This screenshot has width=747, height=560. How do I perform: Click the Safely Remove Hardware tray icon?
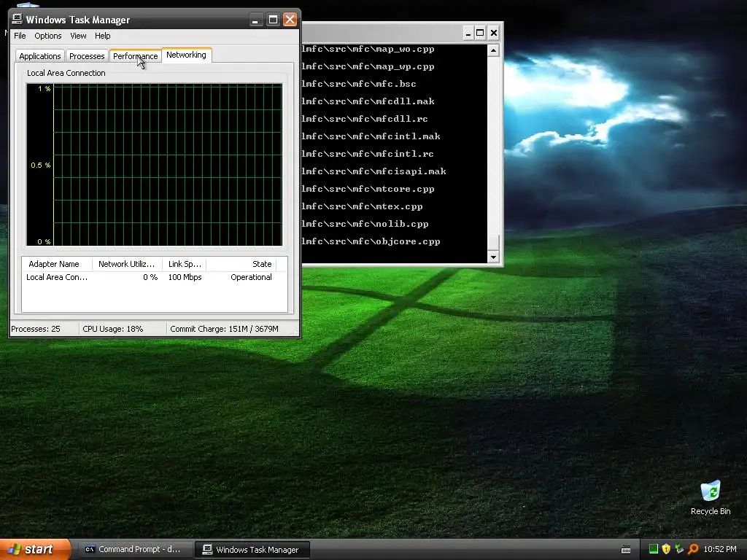coord(679,549)
